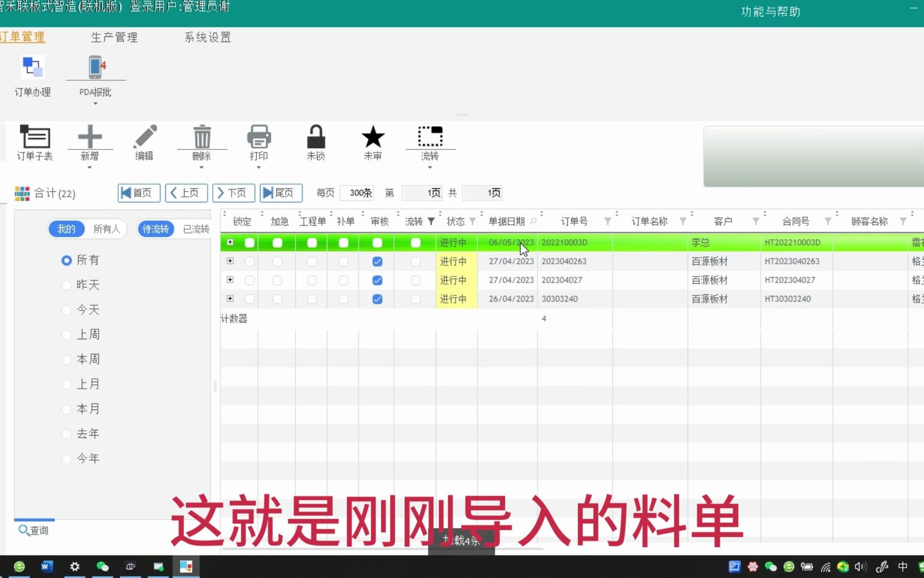Image resolution: width=924 pixels, height=578 pixels.
Task: Open the filter icon on 流转 column
Action: click(x=431, y=222)
